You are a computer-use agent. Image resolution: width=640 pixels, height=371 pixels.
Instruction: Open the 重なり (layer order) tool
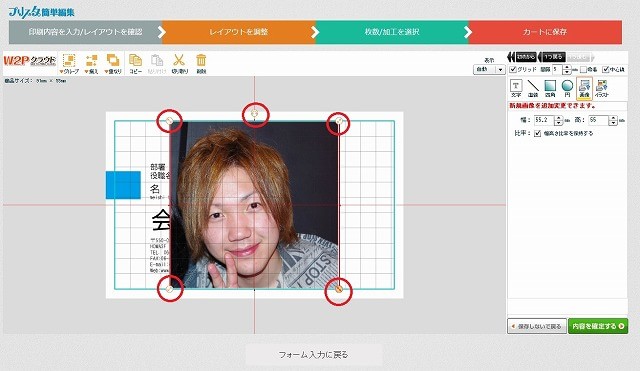pyautogui.click(x=113, y=64)
